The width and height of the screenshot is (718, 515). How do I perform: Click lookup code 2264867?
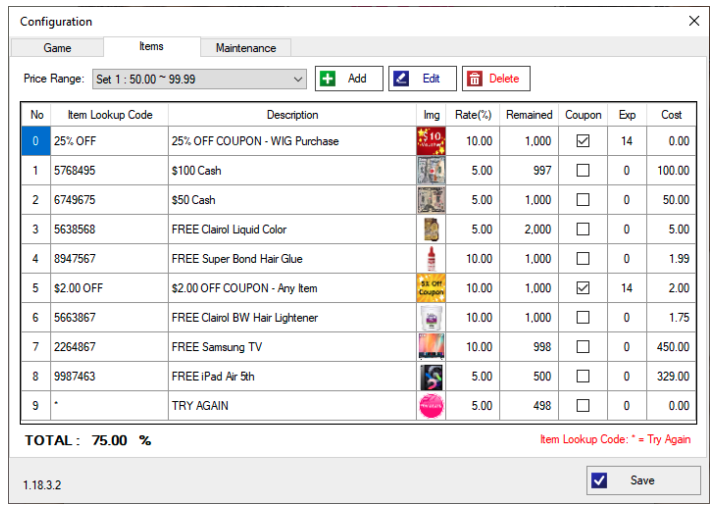[x=75, y=347]
